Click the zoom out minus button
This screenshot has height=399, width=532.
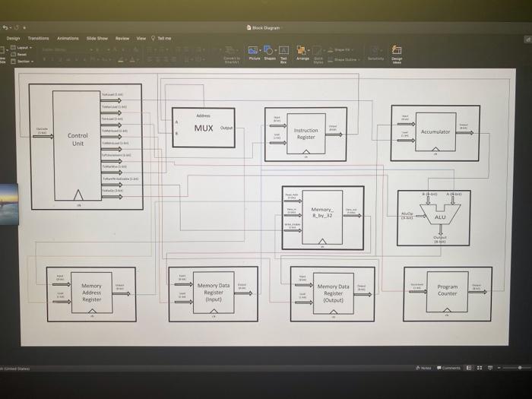(x=499, y=368)
